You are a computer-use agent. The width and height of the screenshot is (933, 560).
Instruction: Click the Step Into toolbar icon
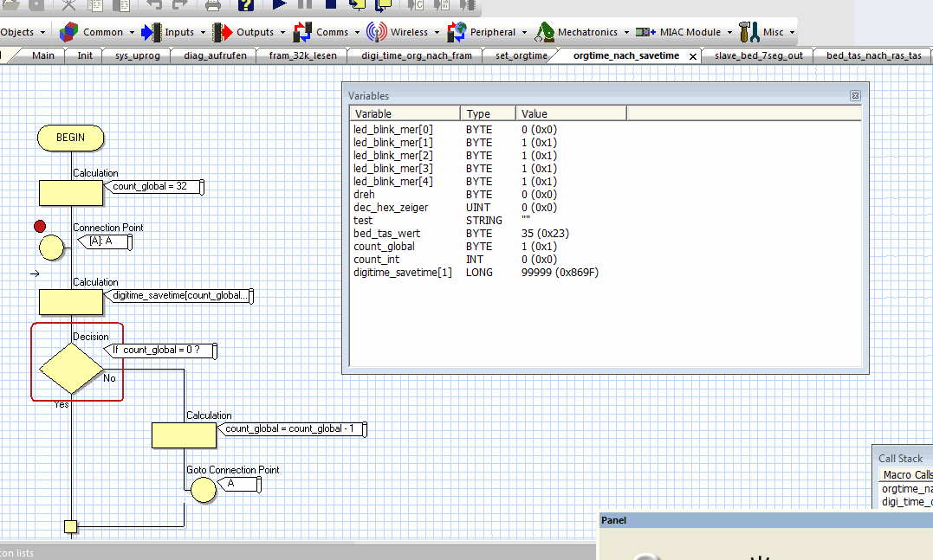(357, 4)
